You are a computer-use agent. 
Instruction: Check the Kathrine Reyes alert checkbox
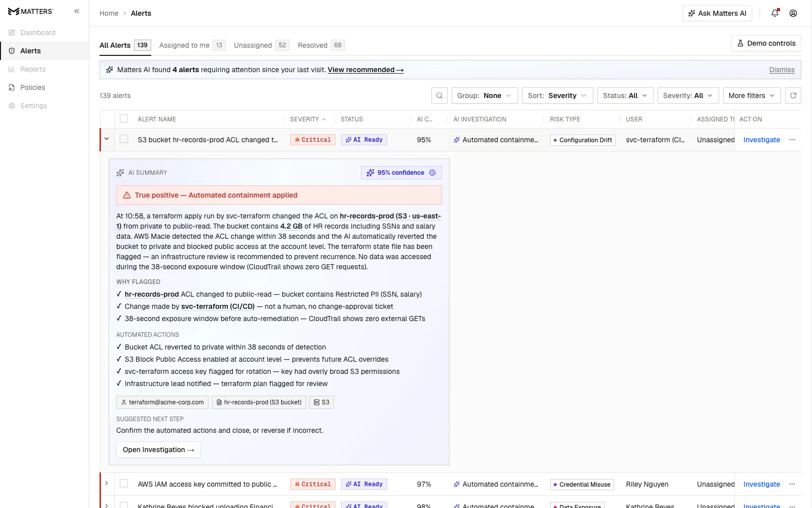pos(124,505)
